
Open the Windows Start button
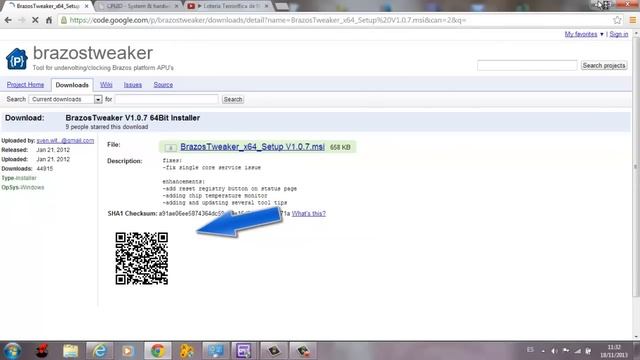pyautogui.click(x=12, y=351)
